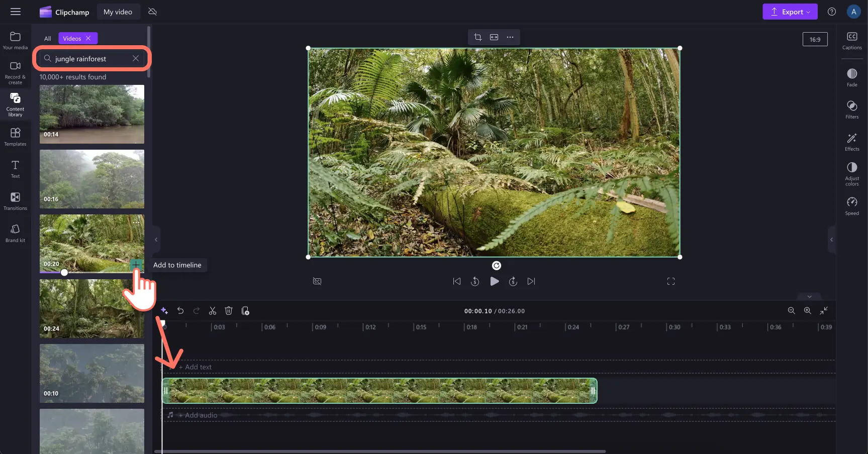Change the 16:9 aspect ratio
This screenshot has height=454, width=868.
click(x=815, y=39)
